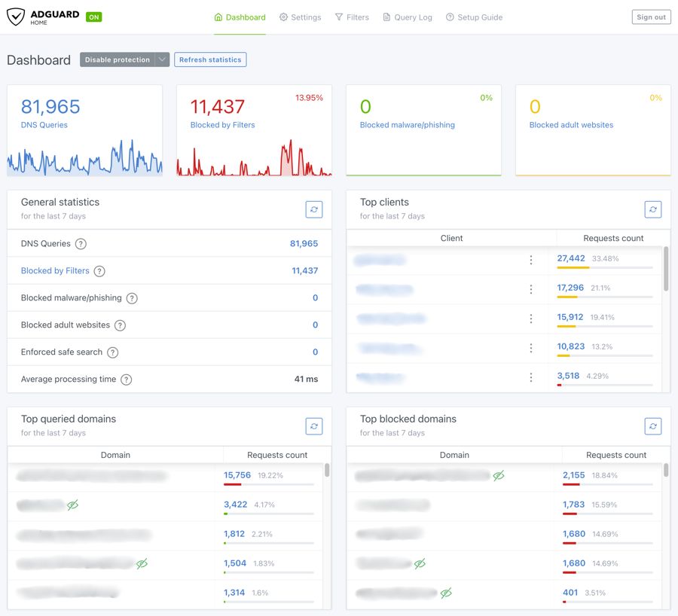
Task: Refresh the Top clients panel
Action: click(653, 209)
